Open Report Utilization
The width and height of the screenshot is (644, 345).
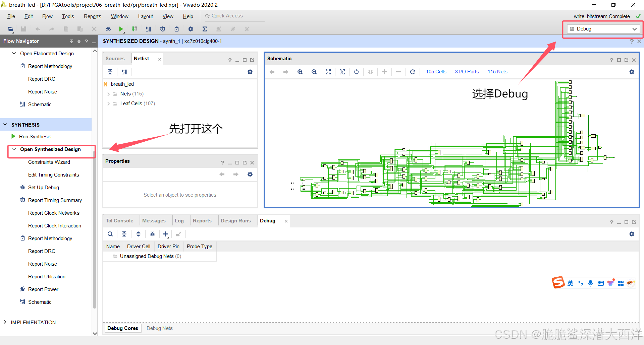click(x=47, y=277)
